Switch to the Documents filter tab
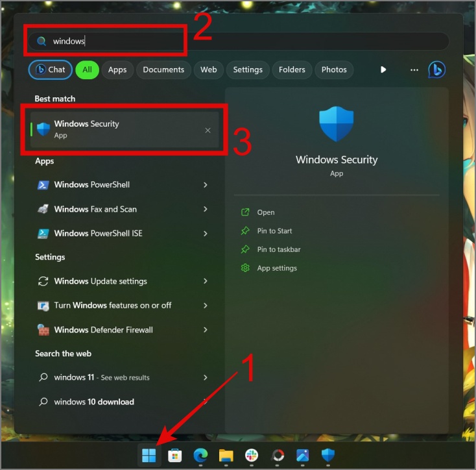Viewport: 476px width, 470px height. [163, 69]
